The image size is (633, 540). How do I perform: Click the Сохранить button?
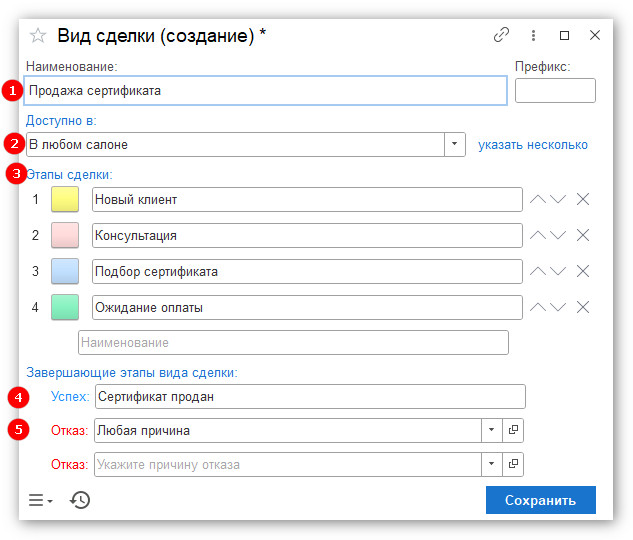541,500
